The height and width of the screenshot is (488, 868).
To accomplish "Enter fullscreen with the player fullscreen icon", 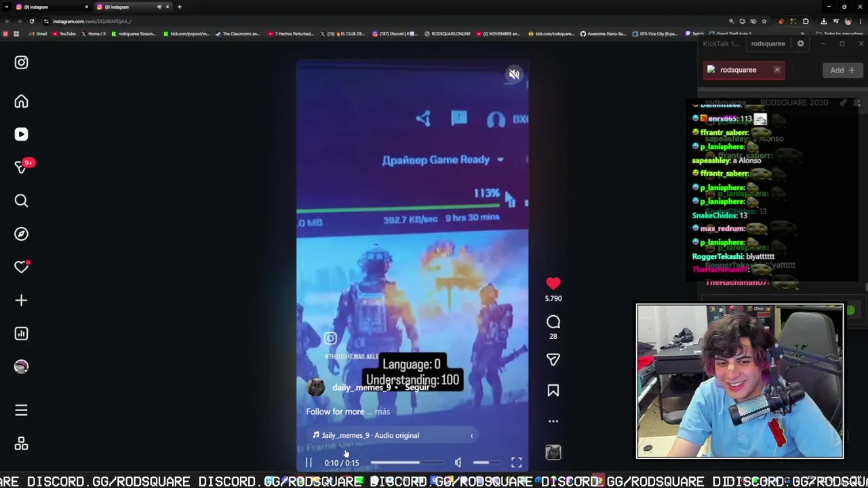I will 517,463.
